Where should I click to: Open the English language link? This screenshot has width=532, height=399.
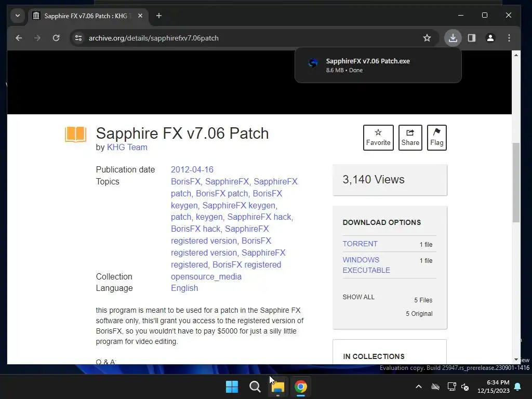(x=184, y=288)
